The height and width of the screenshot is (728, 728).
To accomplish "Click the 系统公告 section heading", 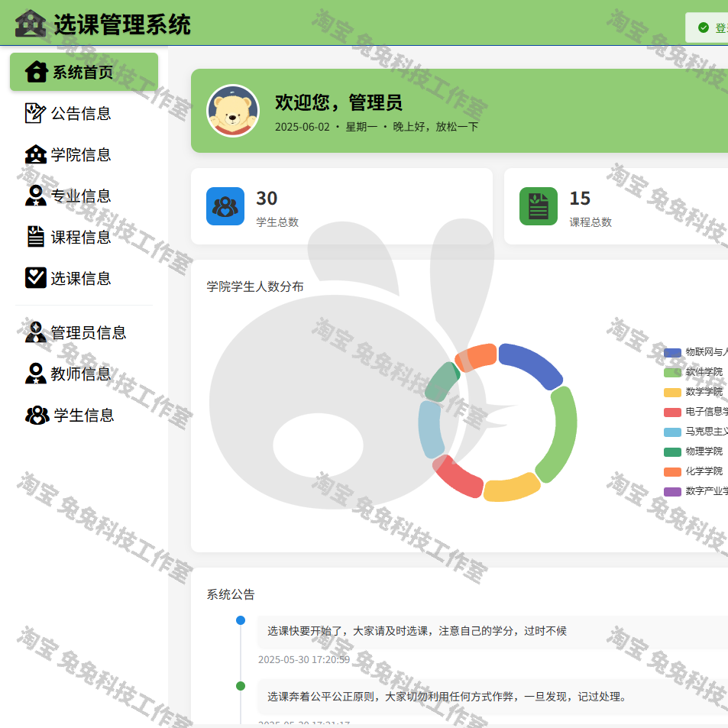I will click(x=231, y=594).
